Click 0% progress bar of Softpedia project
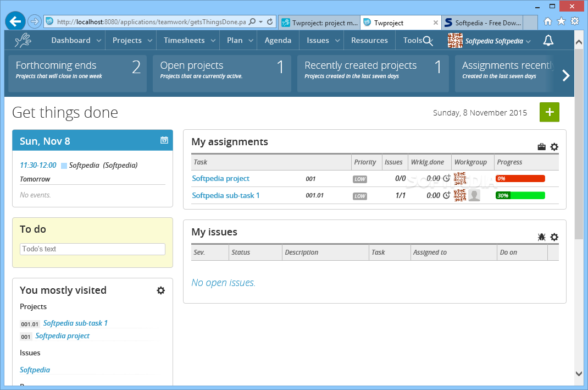This screenshot has height=390, width=588. (x=520, y=178)
